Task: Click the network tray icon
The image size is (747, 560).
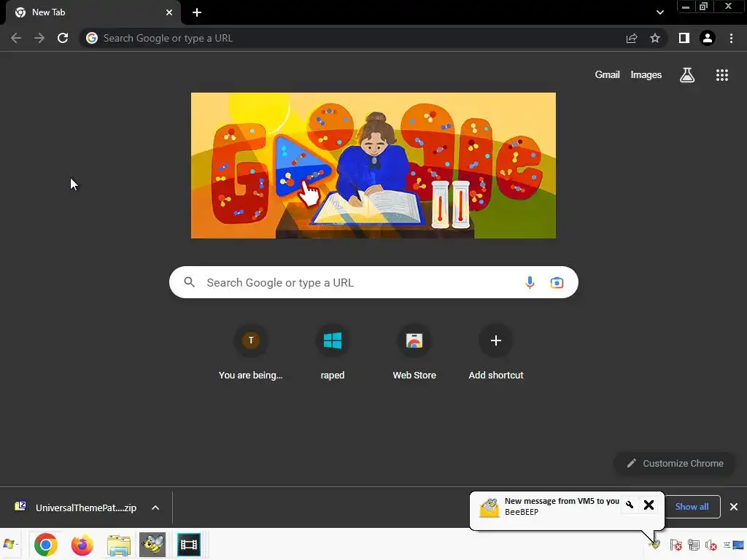Action: pyautogui.click(x=694, y=545)
